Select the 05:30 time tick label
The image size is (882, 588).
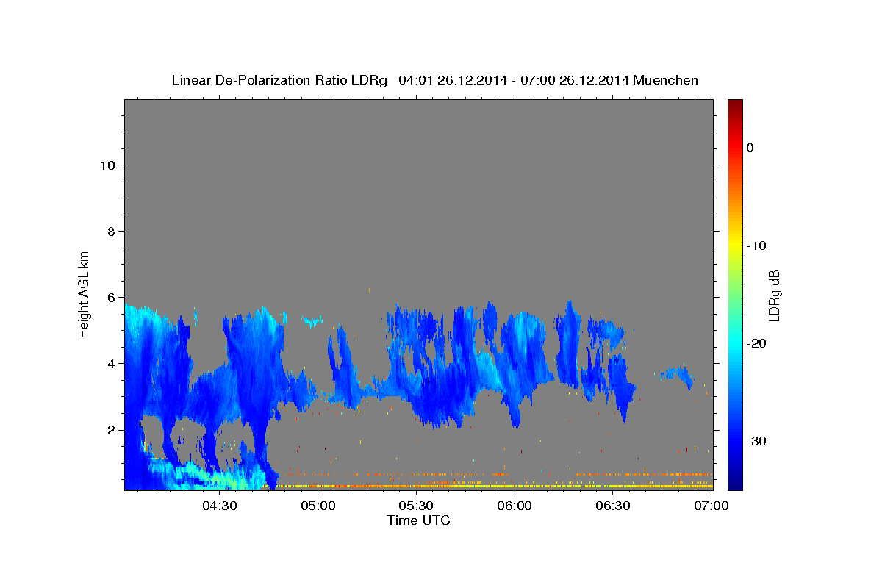click(416, 506)
